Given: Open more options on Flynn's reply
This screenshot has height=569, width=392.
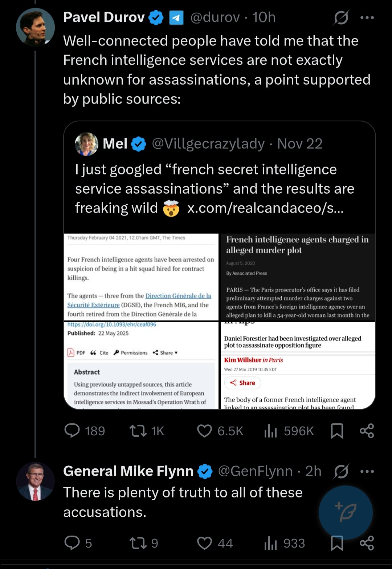Looking at the screenshot, I should pos(367,471).
